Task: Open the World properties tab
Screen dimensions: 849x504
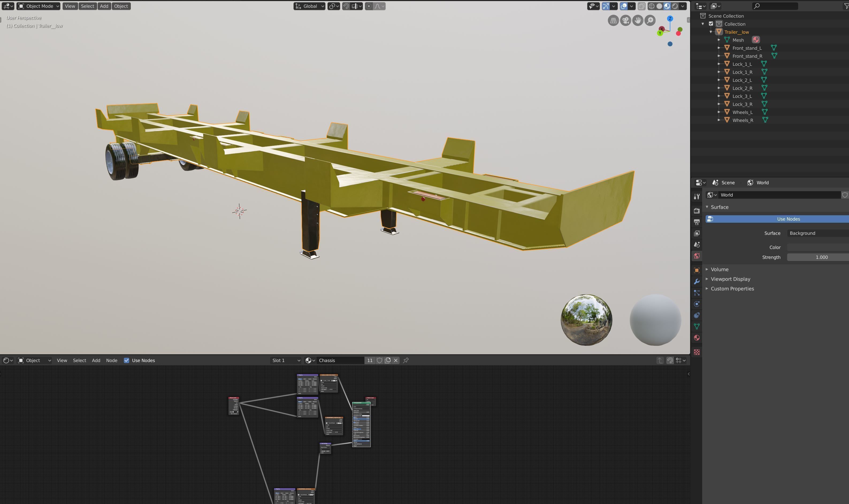Action: pos(697,255)
